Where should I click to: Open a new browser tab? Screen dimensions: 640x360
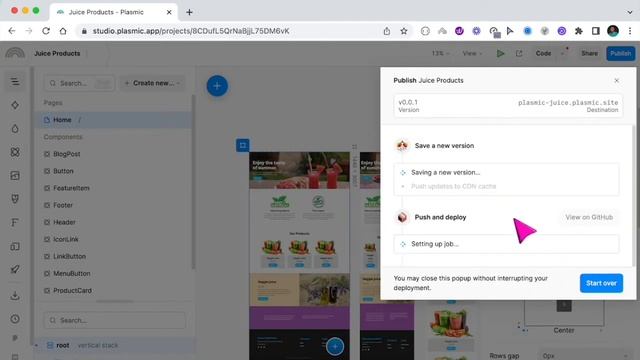coord(189,12)
